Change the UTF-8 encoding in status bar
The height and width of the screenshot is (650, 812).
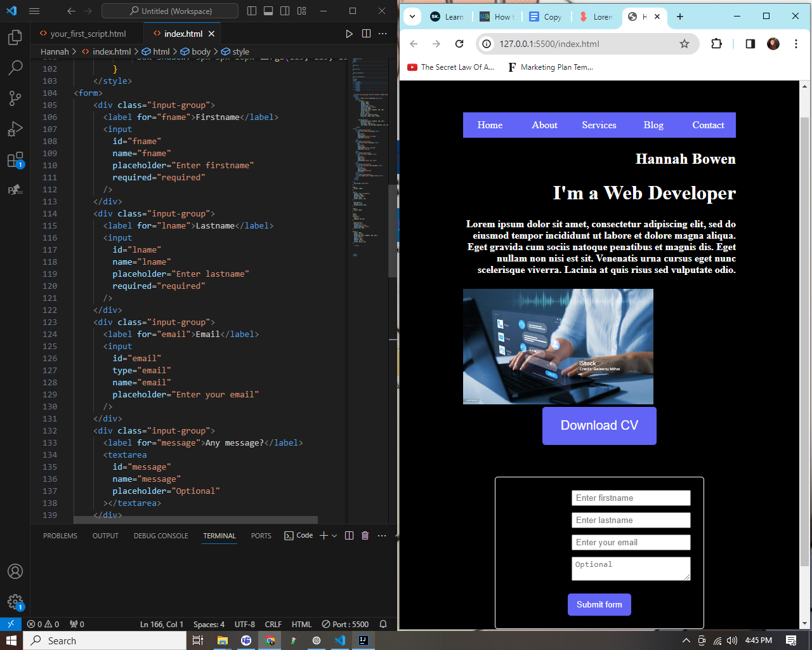(x=245, y=624)
